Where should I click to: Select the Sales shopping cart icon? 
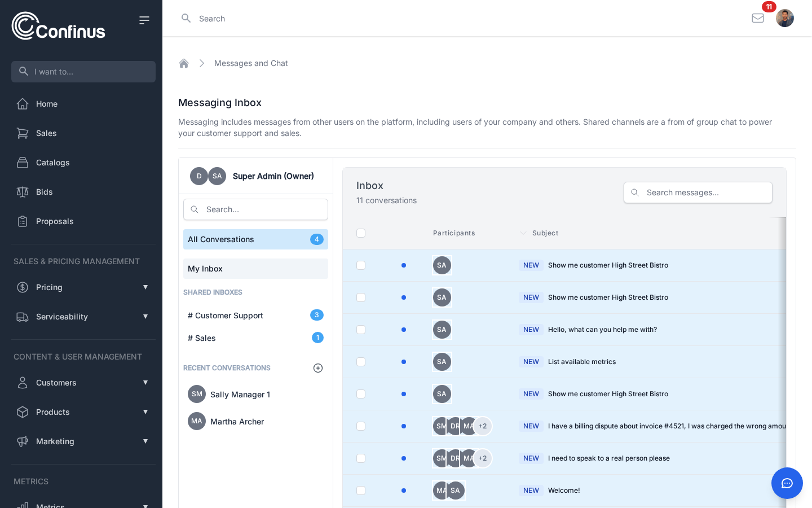(x=23, y=133)
